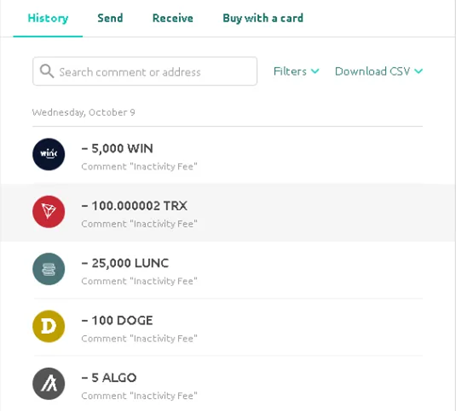Focus the Search comment or address field
This screenshot has width=456, height=411.
pos(145,71)
